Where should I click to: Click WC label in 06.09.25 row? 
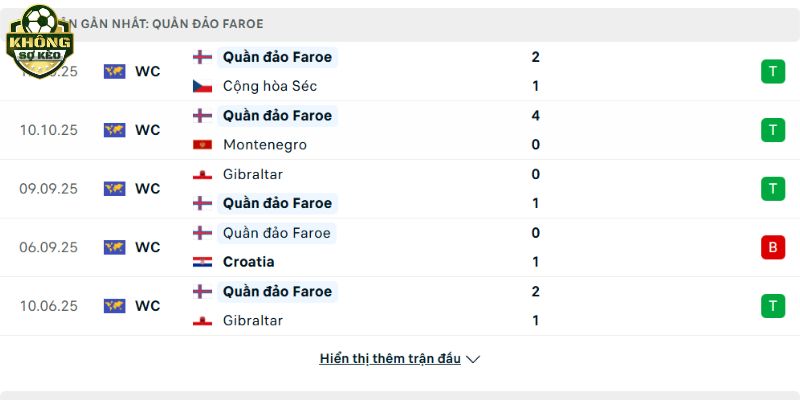coord(147,247)
